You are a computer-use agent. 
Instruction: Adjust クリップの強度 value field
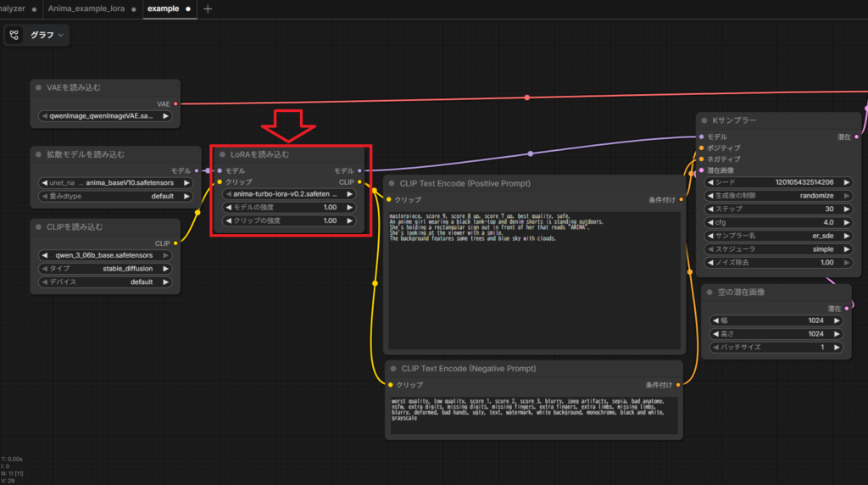289,220
